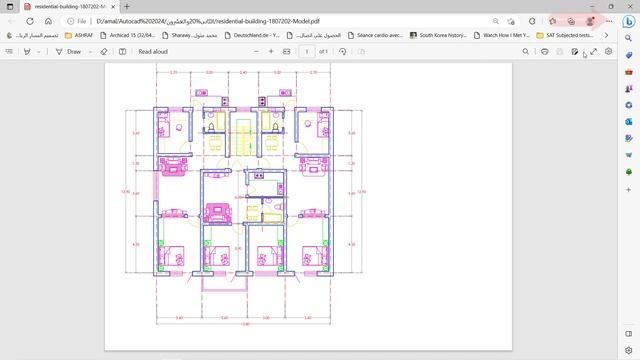Refresh the browser page

tap(30, 21)
